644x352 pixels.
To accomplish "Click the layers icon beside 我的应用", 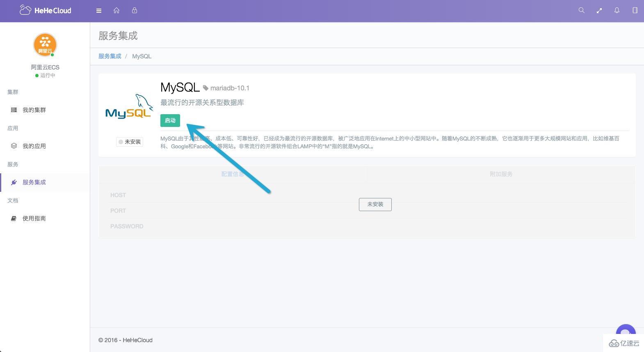I will click(x=14, y=146).
